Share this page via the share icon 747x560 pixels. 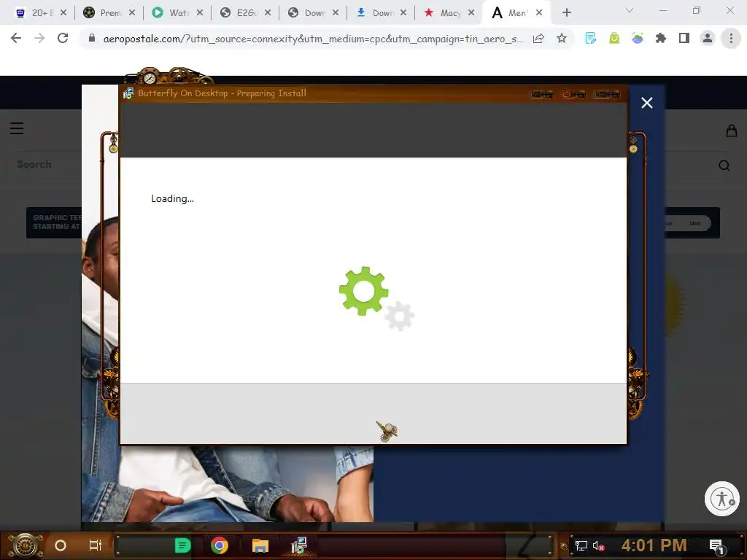[538, 39]
